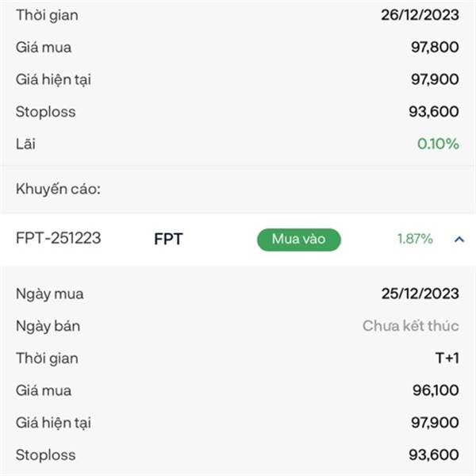
Task: Click current price directly below 97,800
Action: tap(434, 79)
